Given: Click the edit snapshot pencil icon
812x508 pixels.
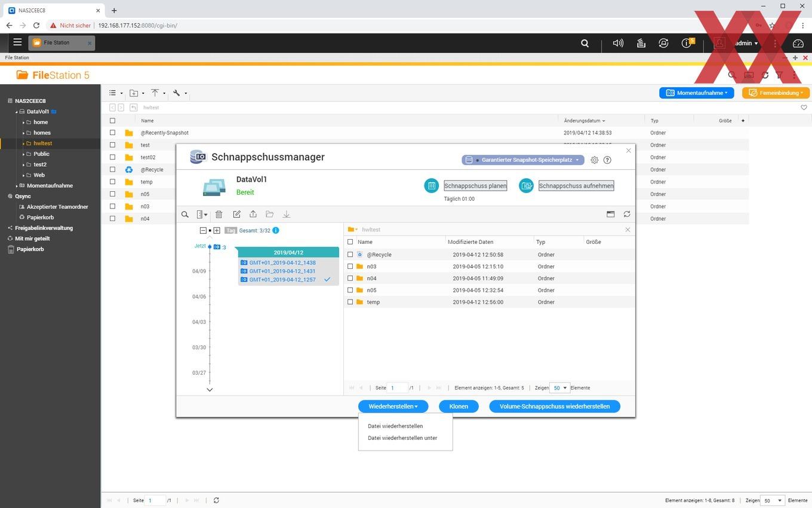Looking at the screenshot, I should coord(236,214).
